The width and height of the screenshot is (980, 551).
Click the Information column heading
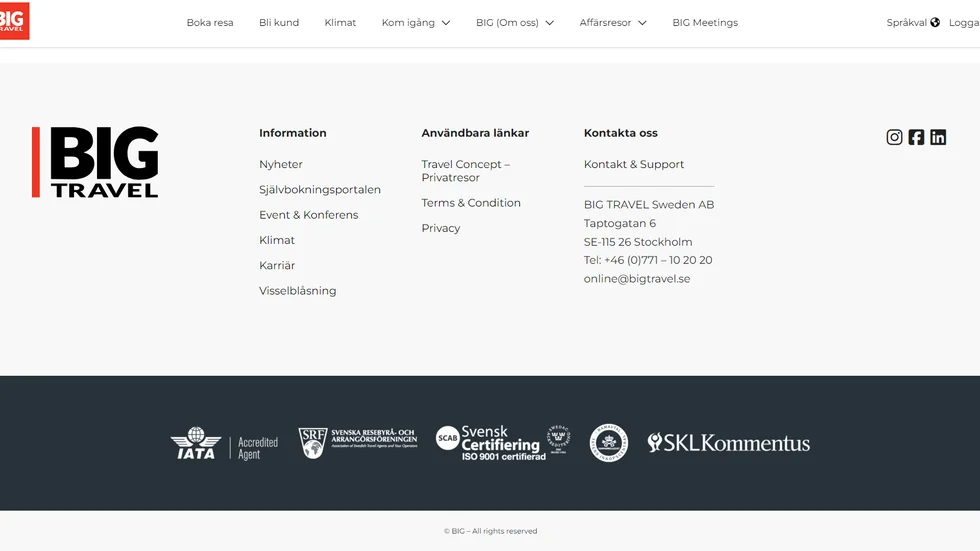292,133
